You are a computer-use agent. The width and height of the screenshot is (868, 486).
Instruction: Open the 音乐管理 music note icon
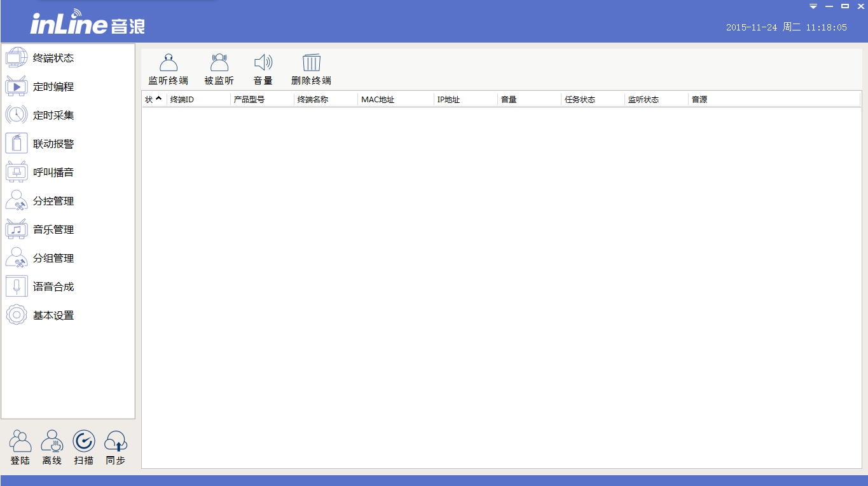[x=17, y=229]
